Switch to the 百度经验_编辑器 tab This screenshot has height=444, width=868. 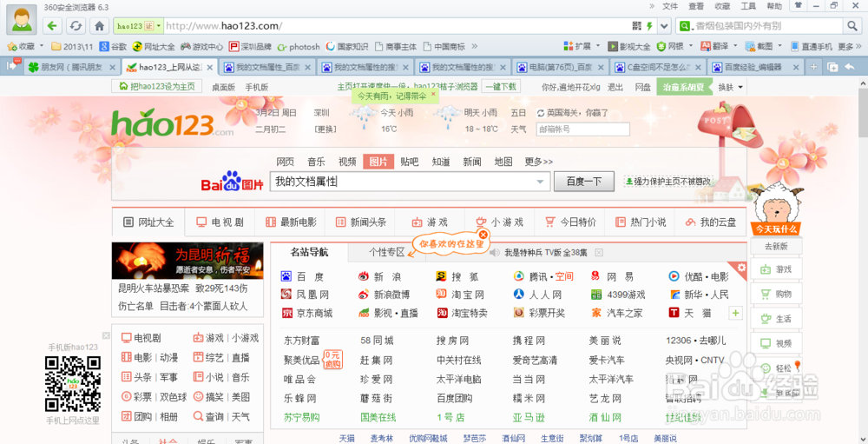coord(754,67)
